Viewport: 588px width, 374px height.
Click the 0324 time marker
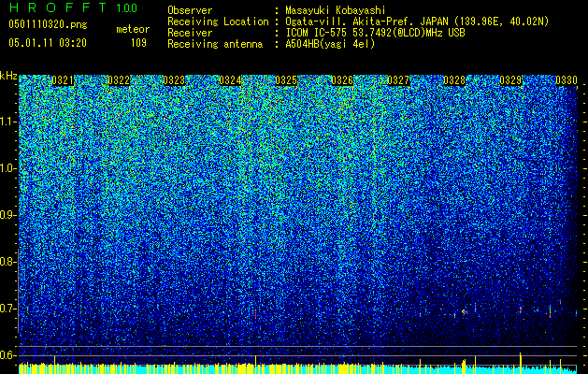click(230, 80)
